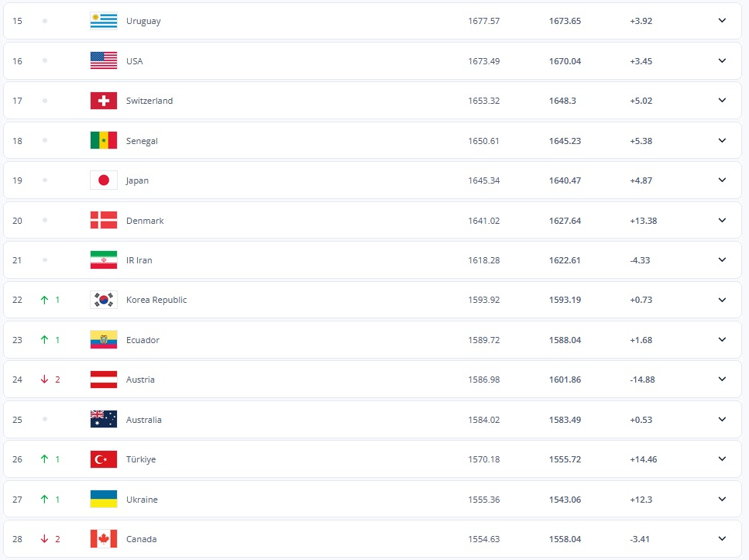The height and width of the screenshot is (560, 749).
Task: Click USA's total points 1673.49
Action: click(x=484, y=61)
